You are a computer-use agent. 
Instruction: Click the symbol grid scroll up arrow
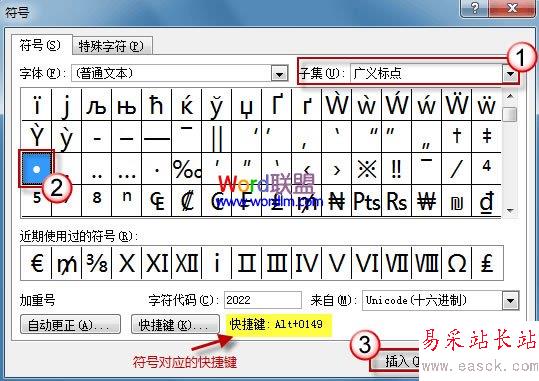point(510,96)
